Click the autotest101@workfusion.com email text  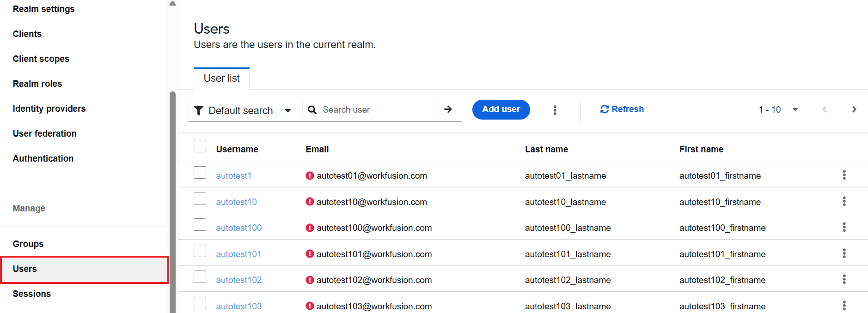pos(374,254)
